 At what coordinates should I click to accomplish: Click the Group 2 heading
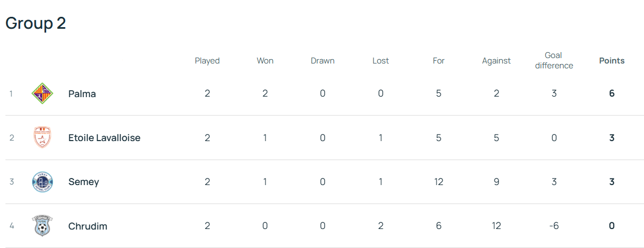pos(36,23)
